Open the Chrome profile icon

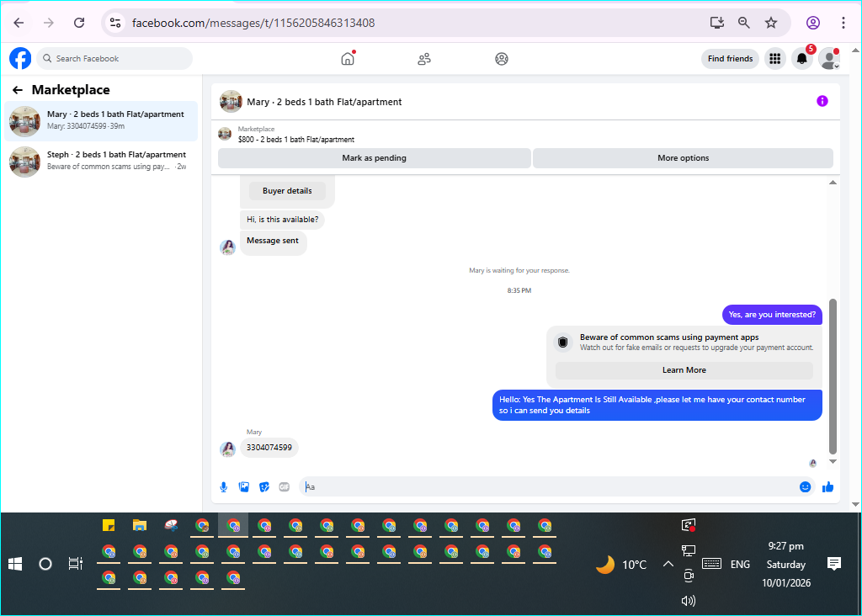click(x=813, y=23)
